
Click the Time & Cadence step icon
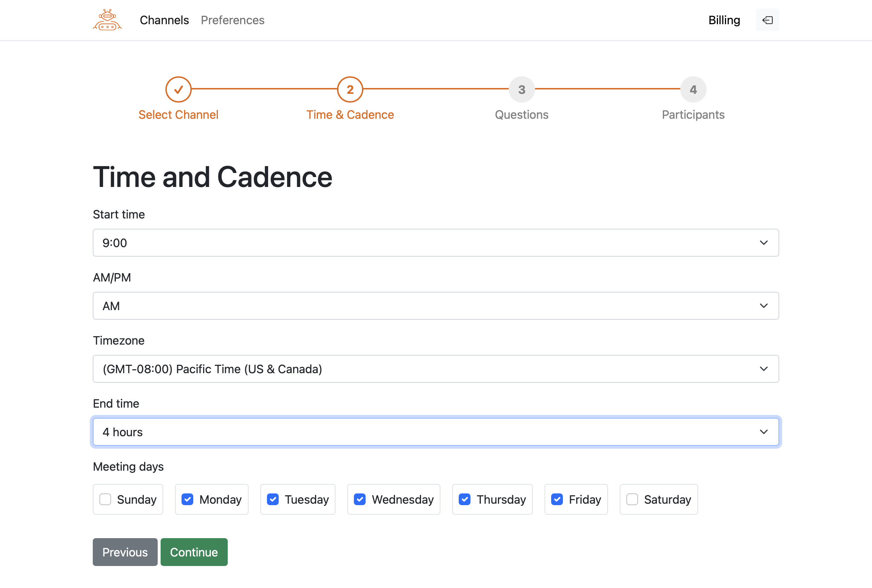[350, 89]
